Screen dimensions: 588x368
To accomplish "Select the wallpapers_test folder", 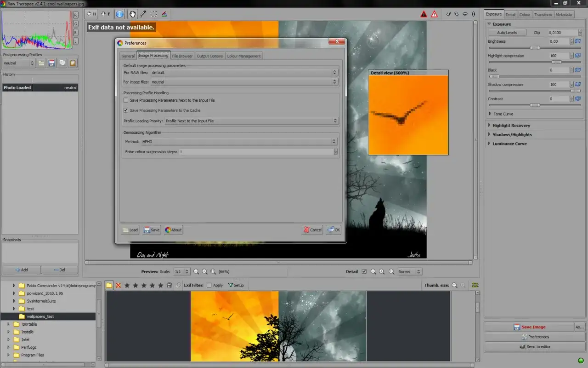I will 40,316.
